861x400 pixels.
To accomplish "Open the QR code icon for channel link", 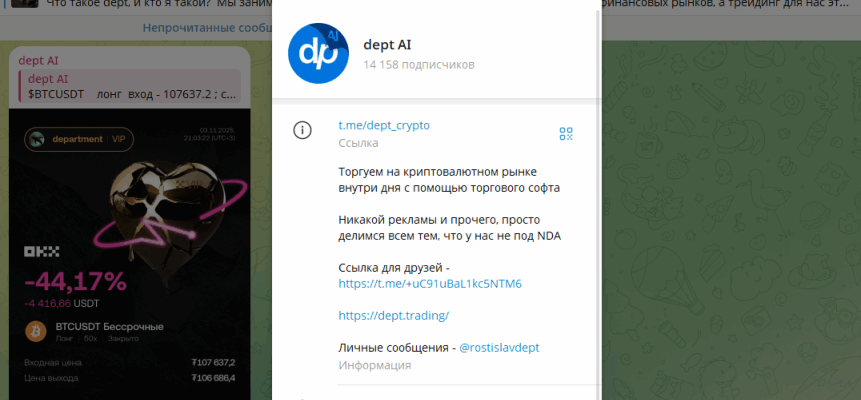I will pos(565,134).
